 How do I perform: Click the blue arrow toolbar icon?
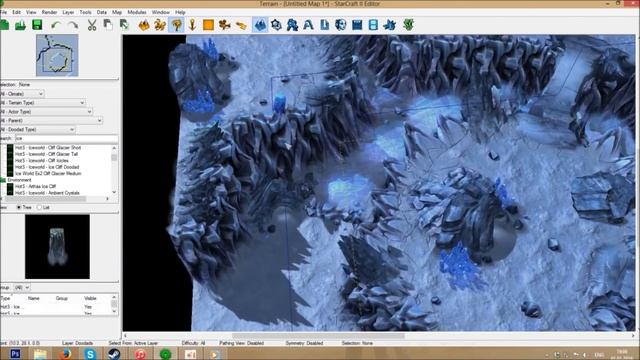tap(389, 25)
